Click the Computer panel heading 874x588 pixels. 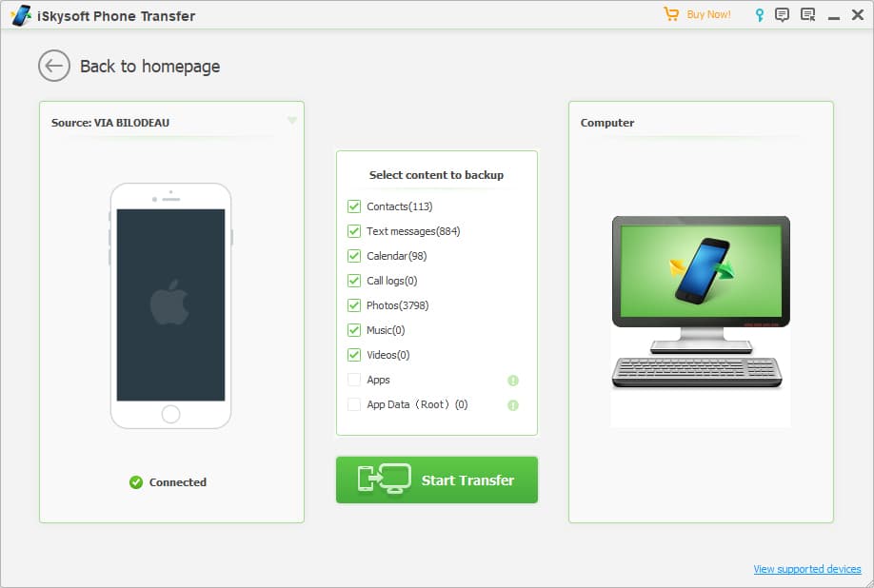tap(607, 123)
